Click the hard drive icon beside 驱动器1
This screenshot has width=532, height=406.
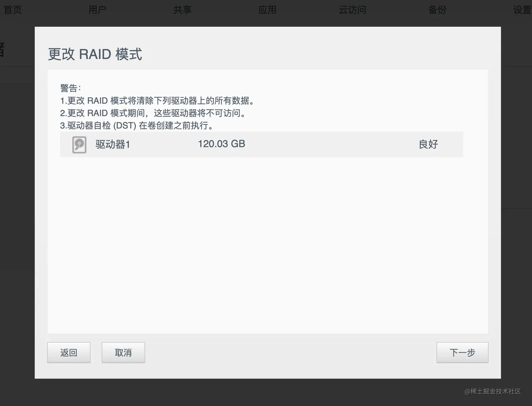(x=79, y=144)
